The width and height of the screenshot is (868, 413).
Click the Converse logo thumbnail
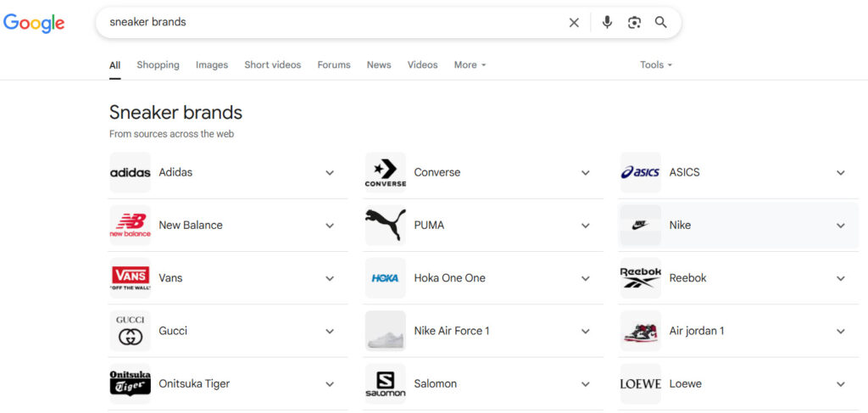[x=386, y=173]
